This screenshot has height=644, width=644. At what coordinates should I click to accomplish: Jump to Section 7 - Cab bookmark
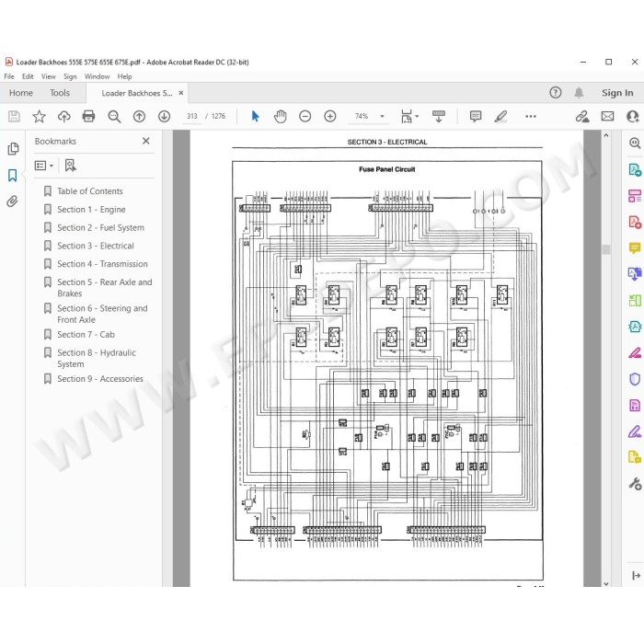pos(86,334)
